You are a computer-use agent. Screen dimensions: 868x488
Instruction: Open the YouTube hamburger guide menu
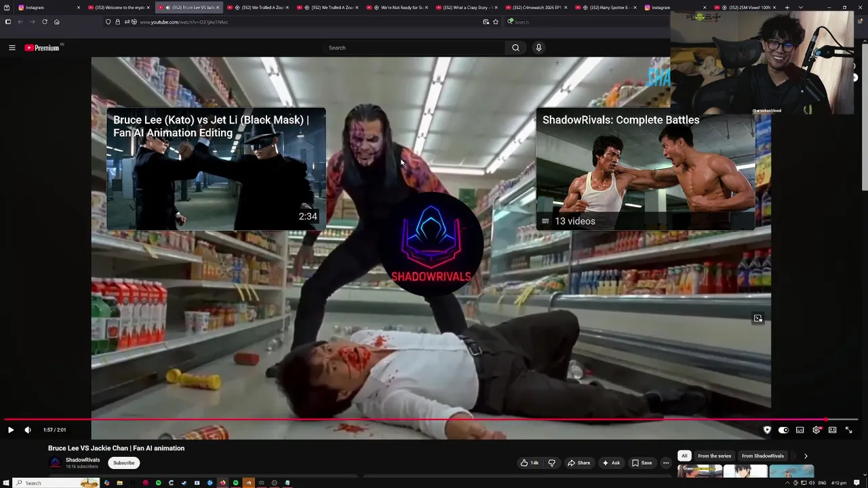(12, 47)
